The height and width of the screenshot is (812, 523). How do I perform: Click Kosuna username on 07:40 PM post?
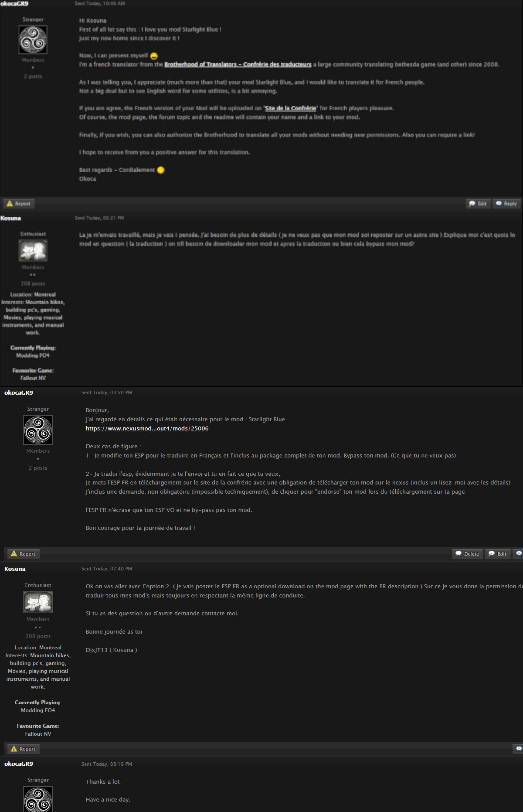point(15,569)
